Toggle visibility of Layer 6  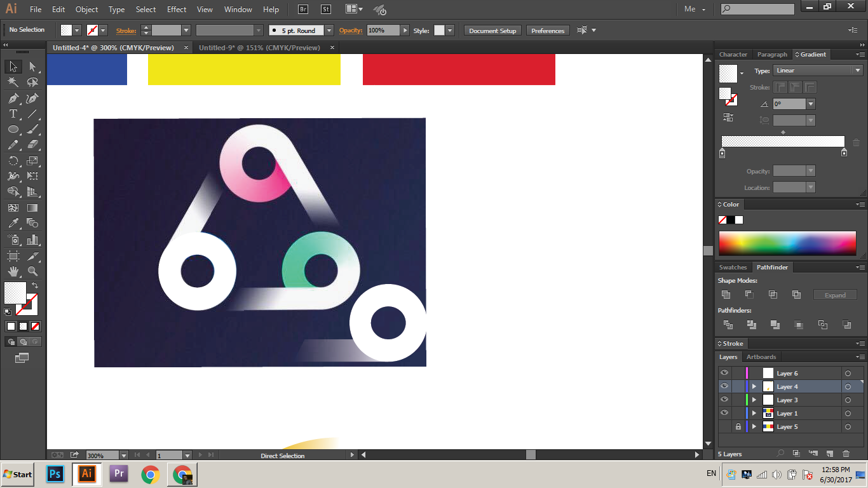coord(724,373)
